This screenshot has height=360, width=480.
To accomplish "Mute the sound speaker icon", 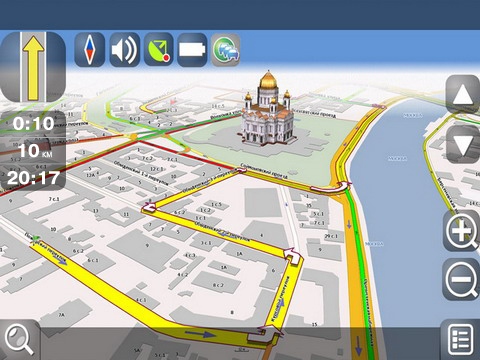I will 124,50.
